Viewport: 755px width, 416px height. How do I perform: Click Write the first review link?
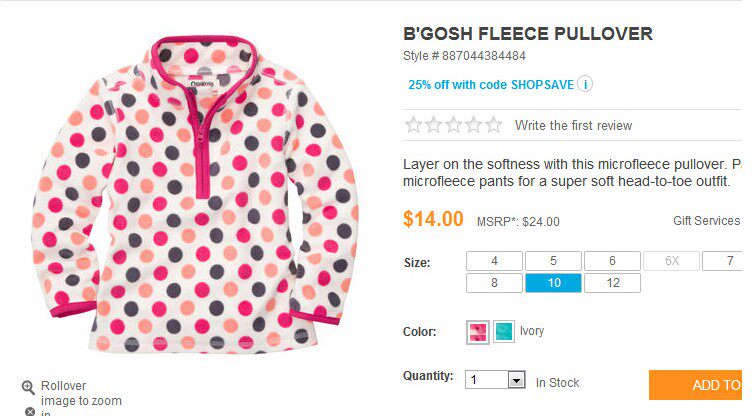point(573,126)
